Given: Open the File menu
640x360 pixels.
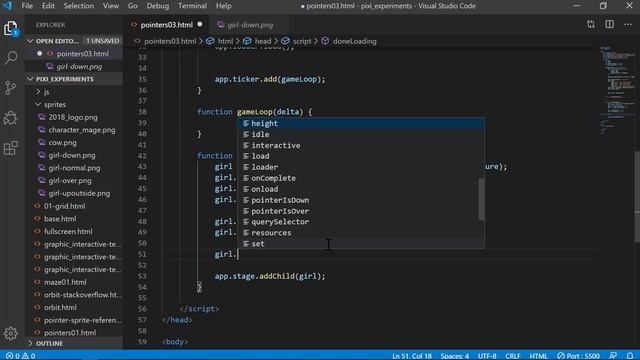Looking at the screenshot, I should [x=27, y=6].
